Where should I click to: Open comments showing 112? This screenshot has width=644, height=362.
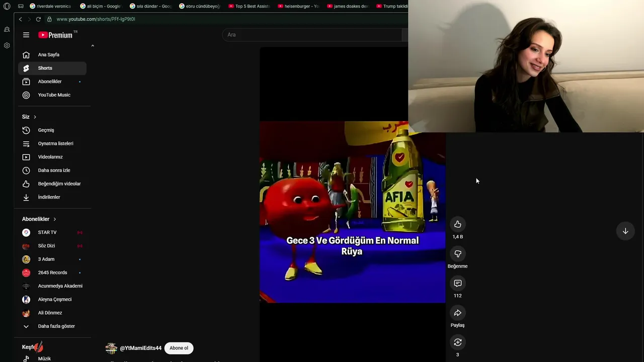click(457, 284)
